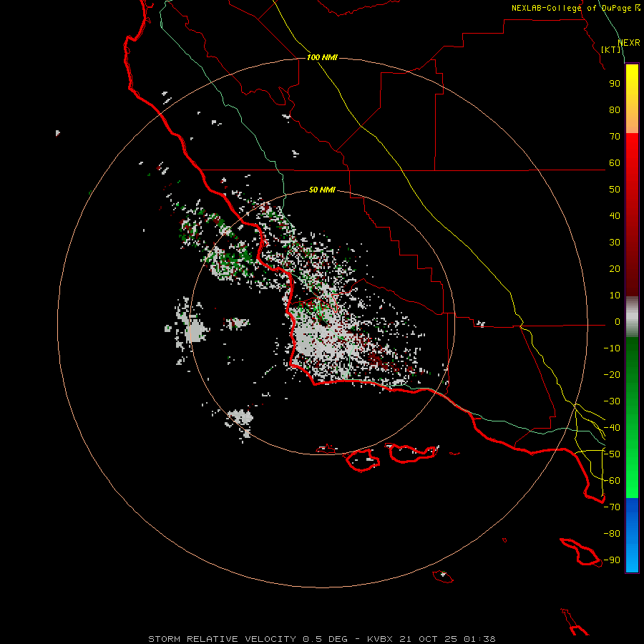Click the 50 NMI range ring label

tap(322, 190)
